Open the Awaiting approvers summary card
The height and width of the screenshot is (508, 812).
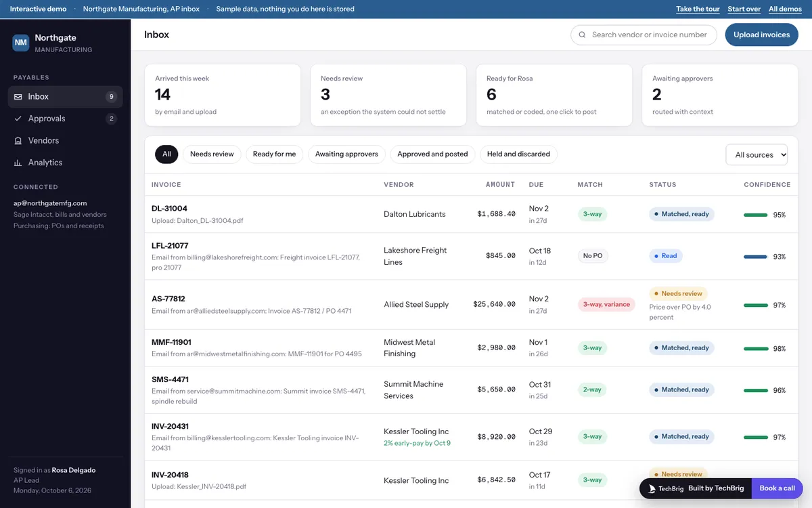(720, 95)
